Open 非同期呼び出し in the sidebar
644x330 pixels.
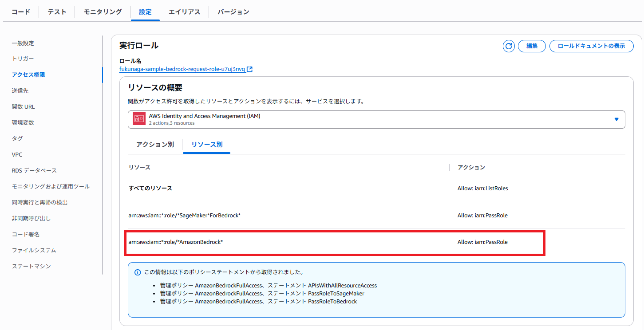coord(31,219)
